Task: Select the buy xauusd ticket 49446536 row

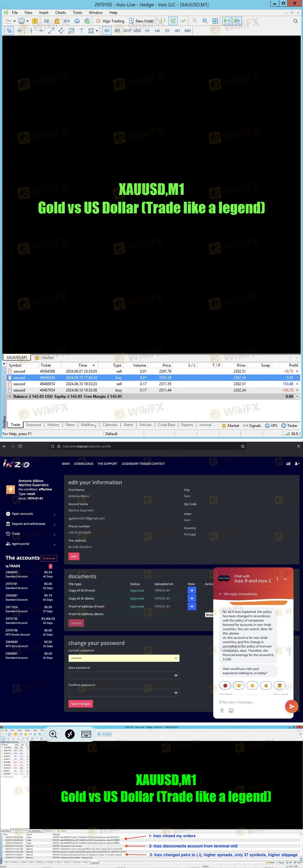Action: [154, 377]
